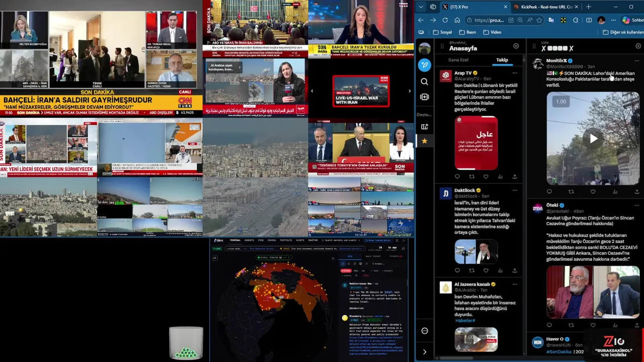Open the more options circle in X Pro sidebar

coord(425,331)
